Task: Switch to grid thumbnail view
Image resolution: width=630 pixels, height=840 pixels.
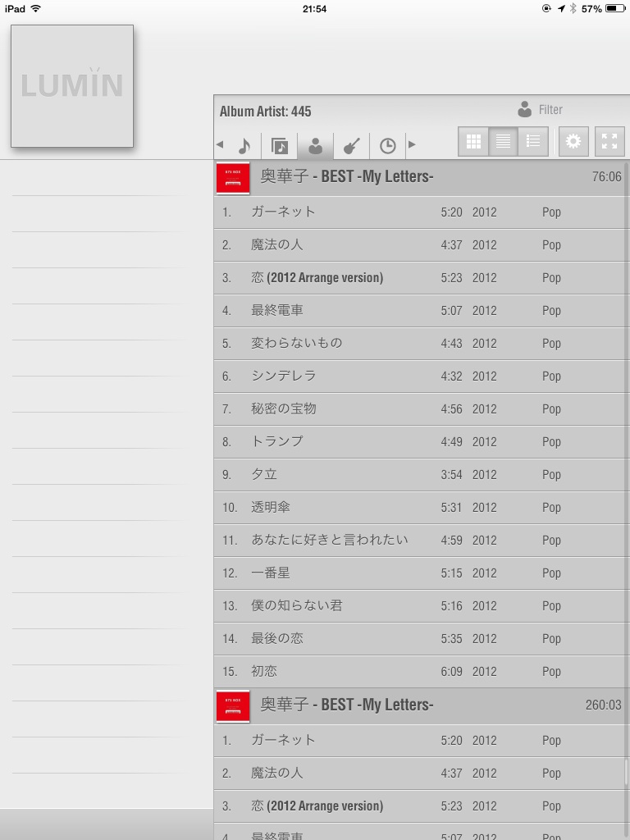Action: (x=473, y=141)
